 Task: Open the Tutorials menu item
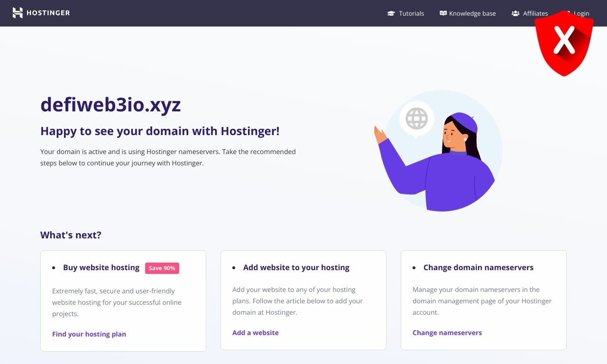406,13
